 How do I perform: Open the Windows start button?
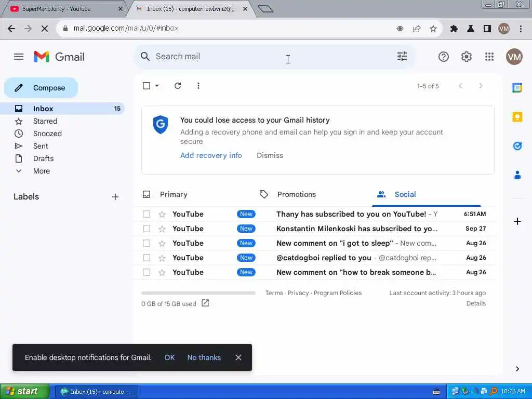pyautogui.click(x=24, y=391)
